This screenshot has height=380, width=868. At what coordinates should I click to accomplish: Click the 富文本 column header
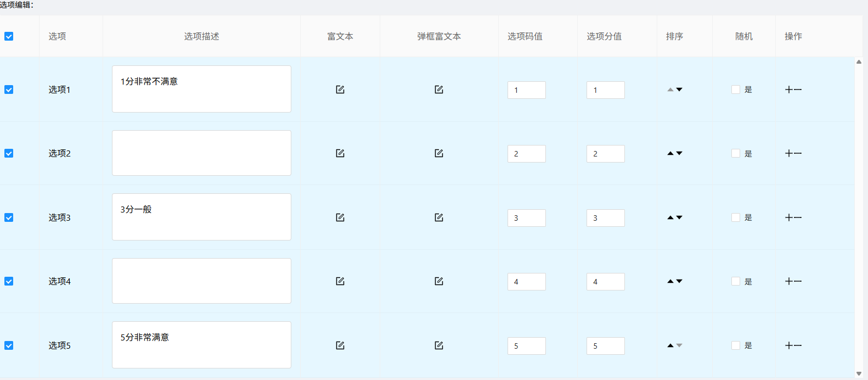[x=340, y=36]
